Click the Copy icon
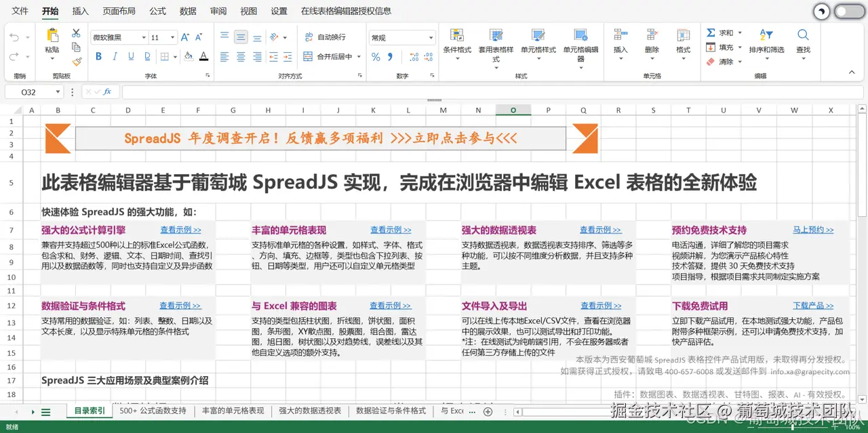Screen dimensions: 868x433 click(76, 47)
